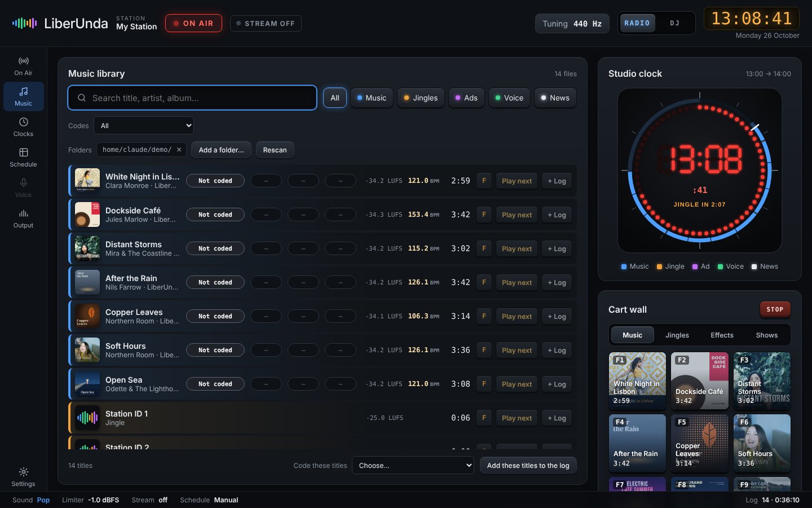This screenshot has height=508, width=812.
Task: Open the Tuning 440 Hz control
Action: (x=572, y=23)
